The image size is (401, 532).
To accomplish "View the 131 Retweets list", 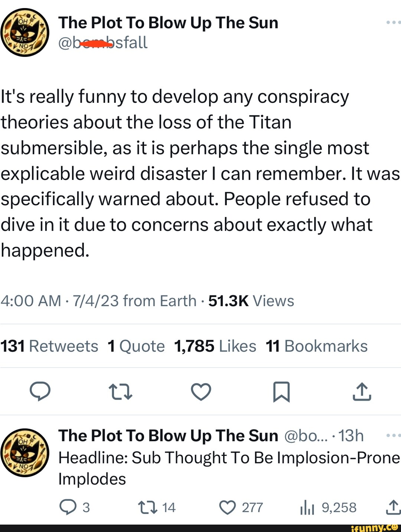I will pyautogui.click(x=49, y=346).
